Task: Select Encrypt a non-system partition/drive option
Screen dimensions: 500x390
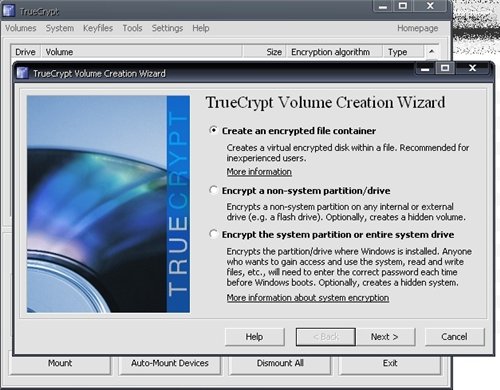Action: click(213, 190)
